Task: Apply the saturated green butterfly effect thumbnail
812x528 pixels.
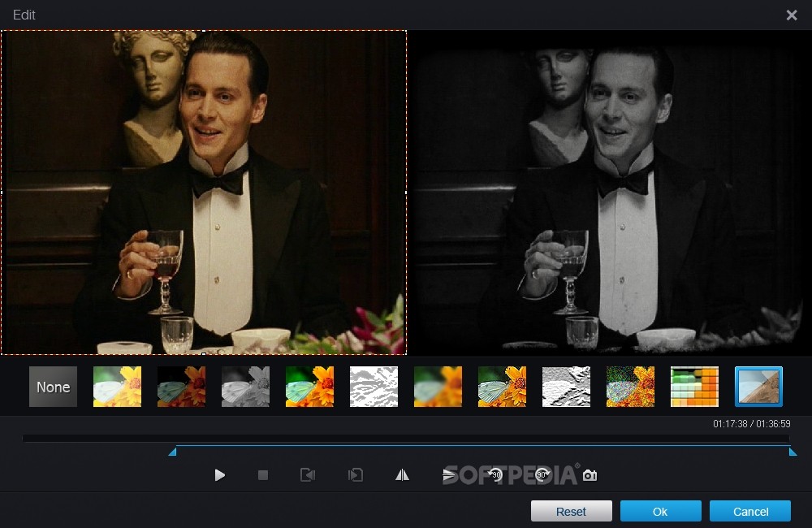Action: (x=309, y=387)
